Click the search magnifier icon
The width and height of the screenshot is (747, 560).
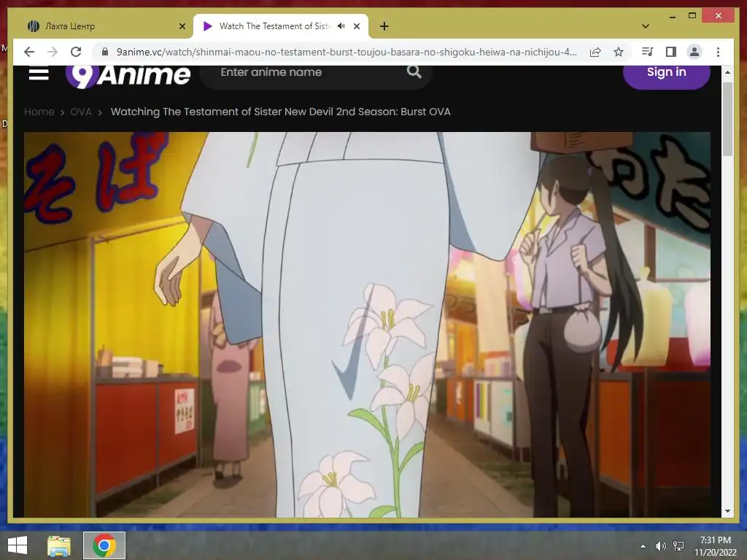[414, 72]
